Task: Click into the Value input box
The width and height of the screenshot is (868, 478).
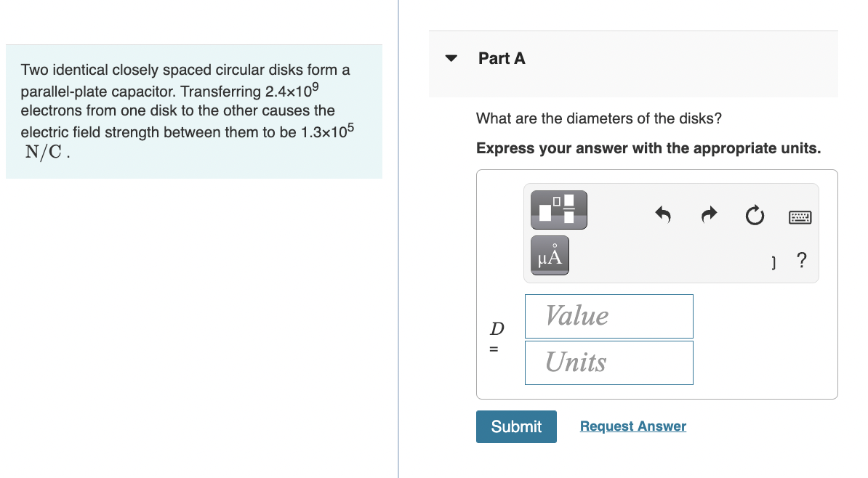Action: [609, 316]
